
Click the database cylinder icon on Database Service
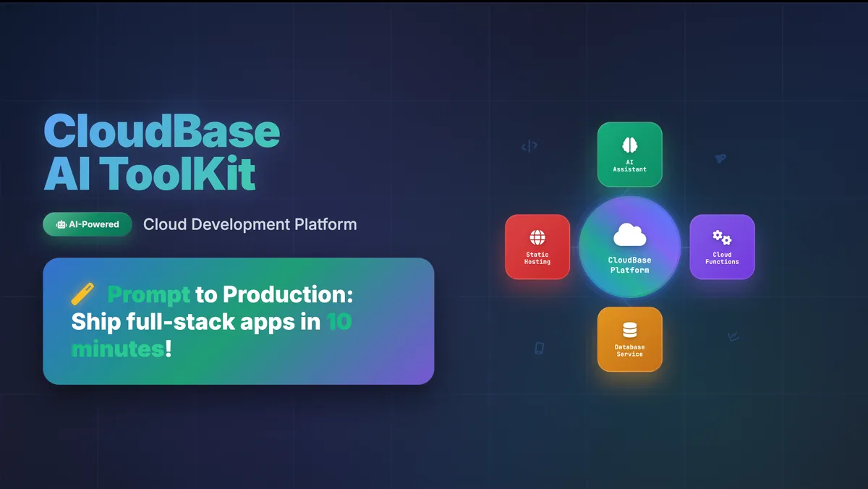click(x=629, y=328)
